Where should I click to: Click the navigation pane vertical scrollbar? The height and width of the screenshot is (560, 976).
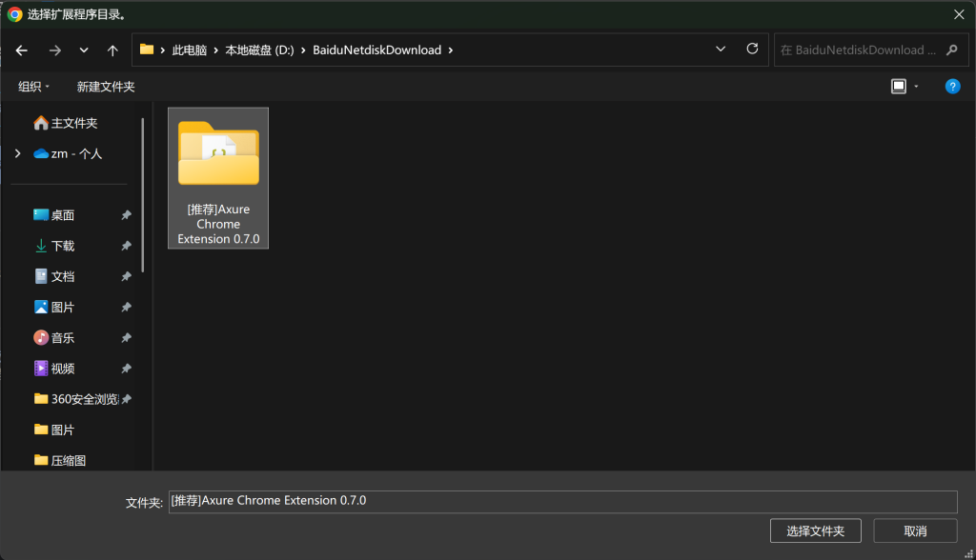(143, 190)
